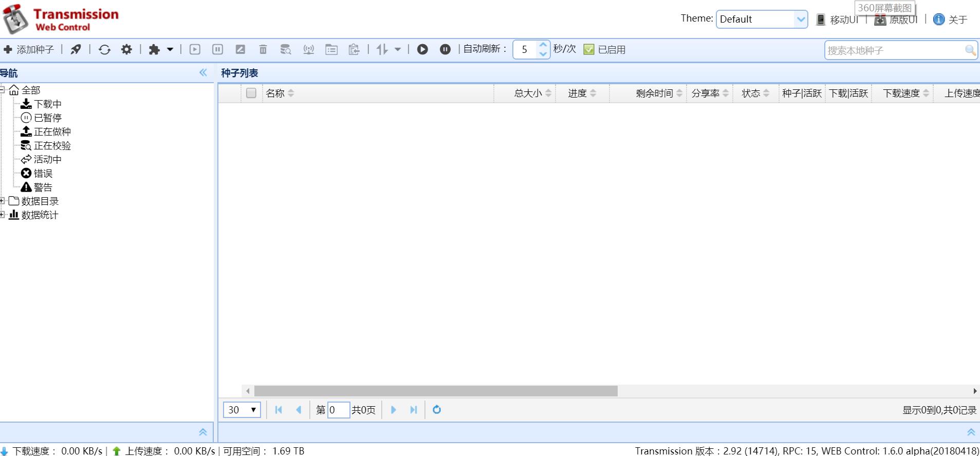This screenshot has height=456, width=980.
Task: Expand the 数据目录 tree node
Action: tap(3, 201)
